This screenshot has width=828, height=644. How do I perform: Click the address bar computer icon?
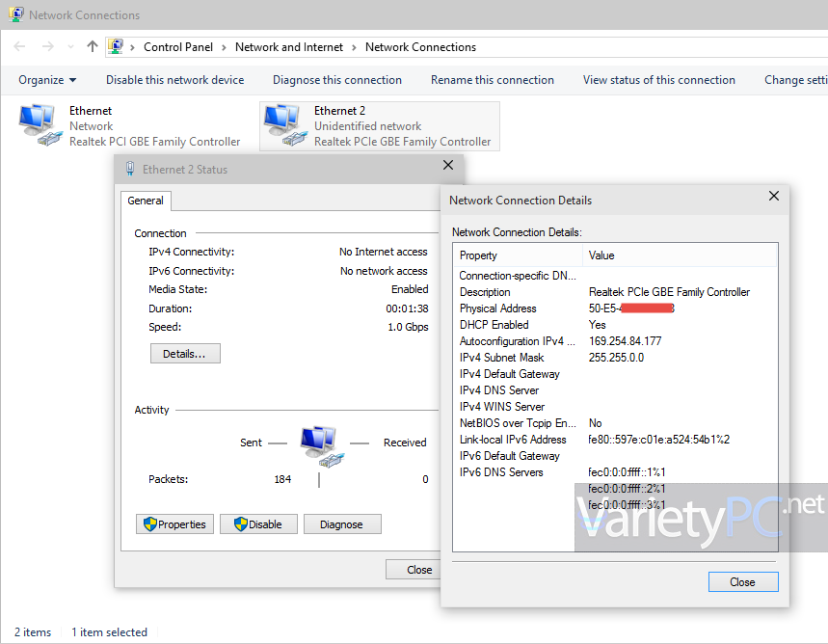[116, 46]
